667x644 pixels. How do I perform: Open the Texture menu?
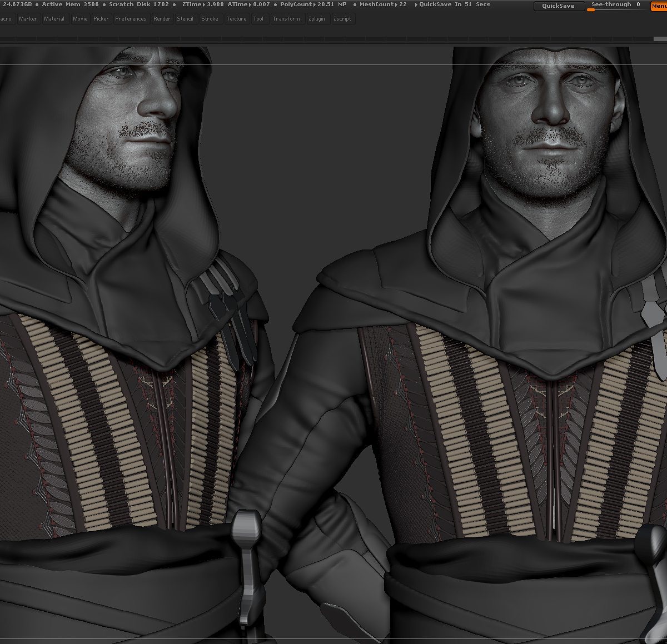click(236, 19)
